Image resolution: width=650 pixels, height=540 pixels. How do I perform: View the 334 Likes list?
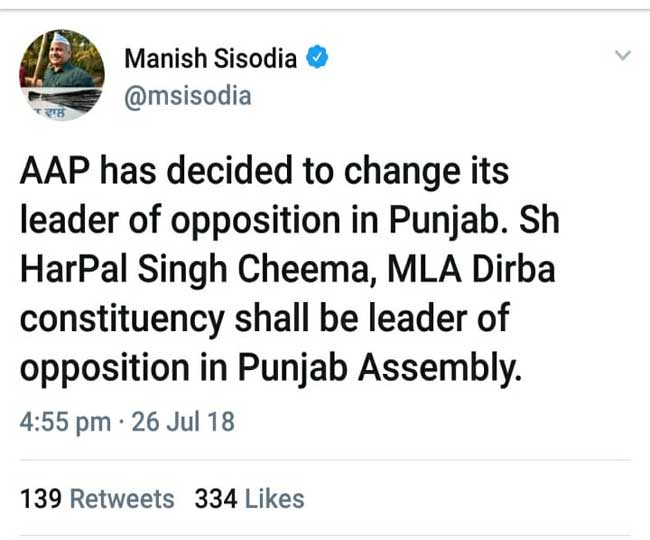(x=249, y=498)
